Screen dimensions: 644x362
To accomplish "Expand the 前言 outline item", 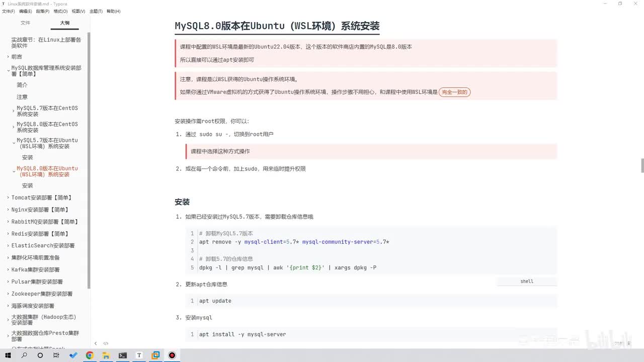I will [x=8, y=57].
